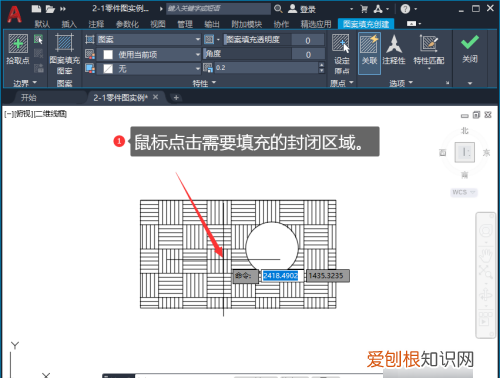Open the 视图 ribbon tab
The image size is (500, 378).
[x=158, y=24]
